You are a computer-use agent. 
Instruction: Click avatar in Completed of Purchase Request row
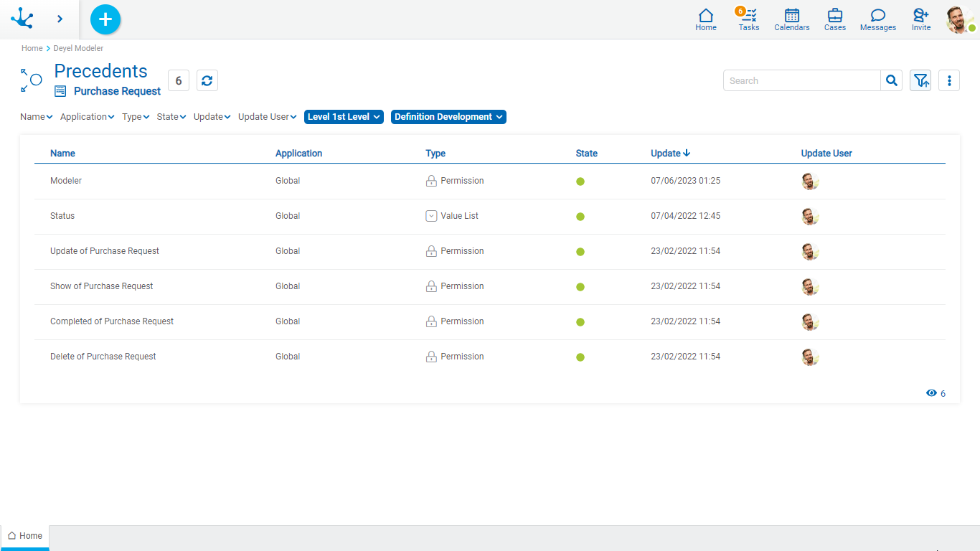coord(810,322)
